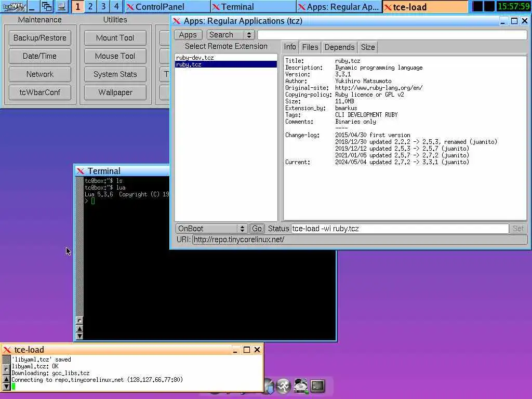The height and width of the screenshot is (399, 532).
Task: Switch to the Files tab
Action: pos(310,47)
